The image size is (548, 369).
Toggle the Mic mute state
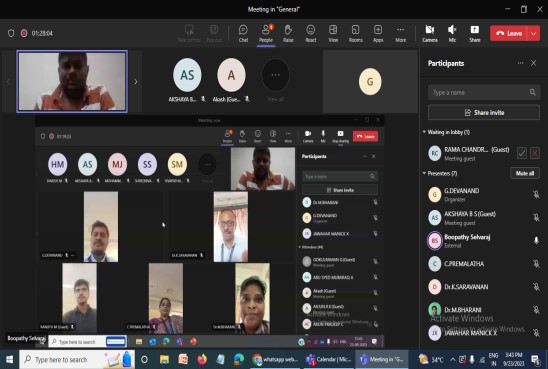pyautogui.click(x=452, y=33)
